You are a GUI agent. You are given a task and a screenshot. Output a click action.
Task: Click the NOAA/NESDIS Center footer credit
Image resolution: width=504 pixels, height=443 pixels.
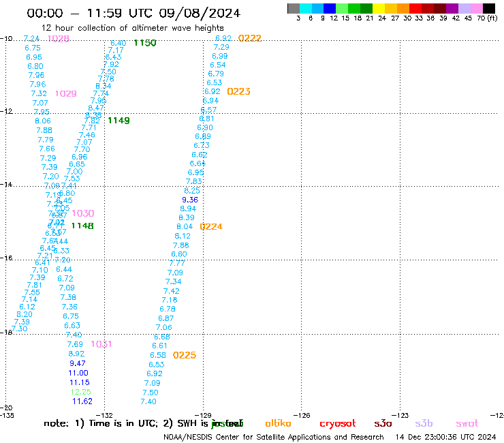pos(274,438)
